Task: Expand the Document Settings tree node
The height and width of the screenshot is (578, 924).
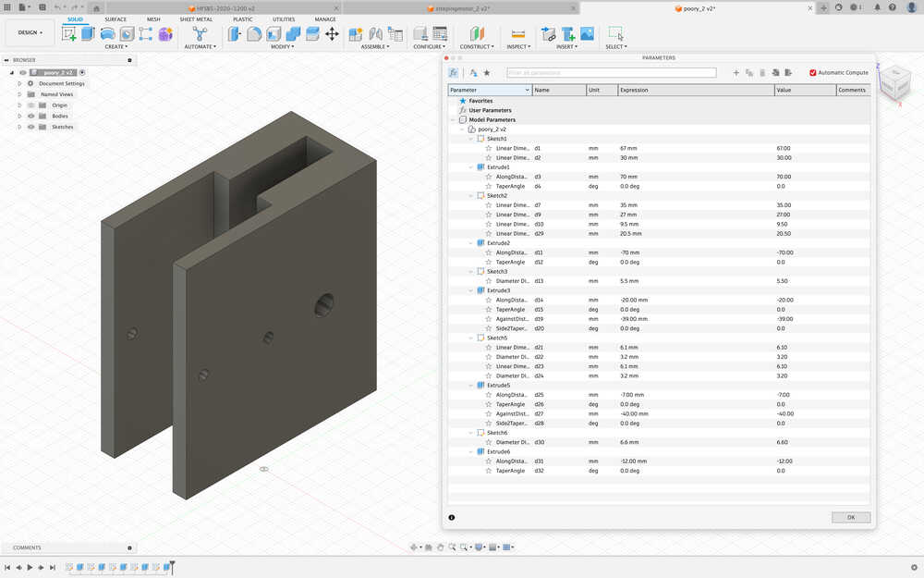Action: pyautogui.click(x=19, y=84)
